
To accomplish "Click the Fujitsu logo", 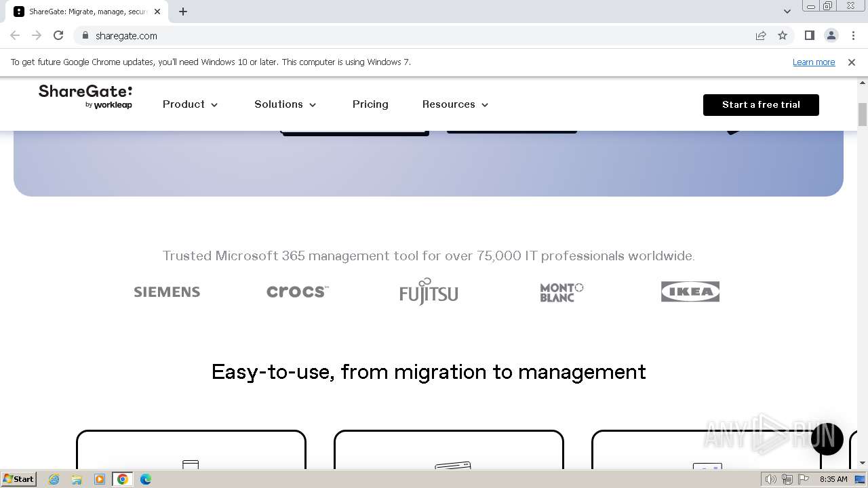I will [x=429, y=291].
